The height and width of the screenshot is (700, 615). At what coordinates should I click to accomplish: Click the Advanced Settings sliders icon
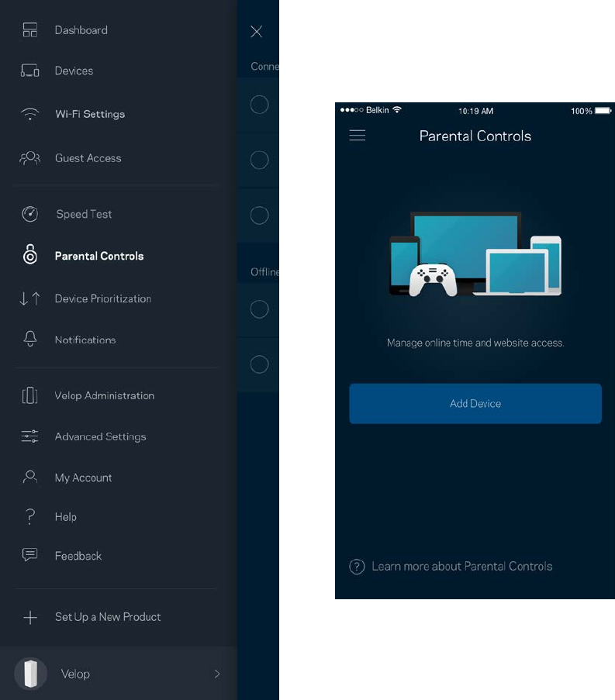coord(30,436)
